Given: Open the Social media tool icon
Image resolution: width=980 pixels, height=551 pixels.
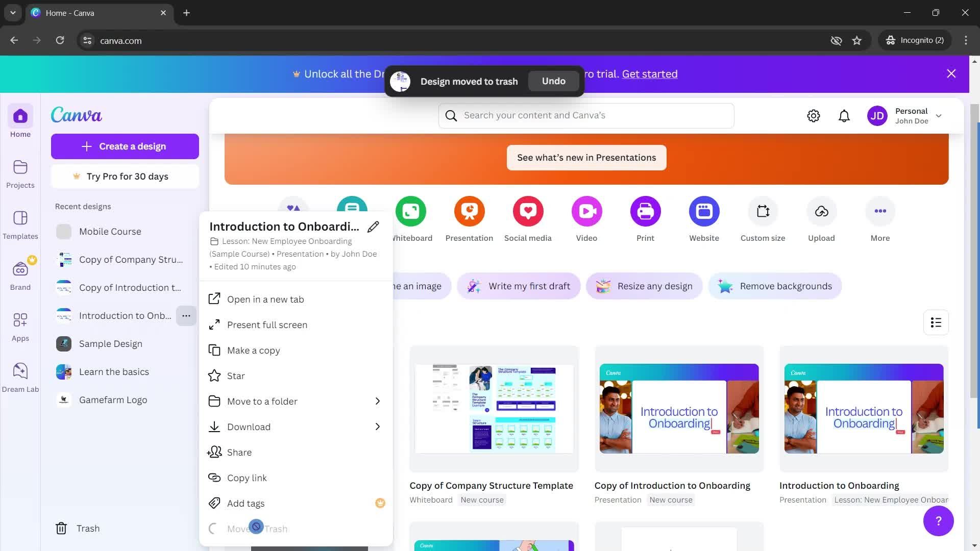Looking at the screenshot, I should click(527, 211).
